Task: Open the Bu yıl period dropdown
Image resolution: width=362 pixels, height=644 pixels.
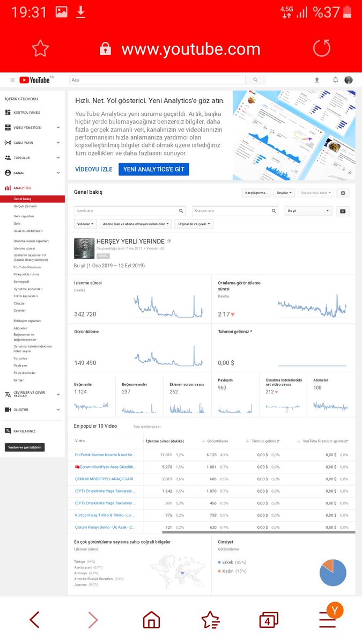Action: tap(308, 211)
